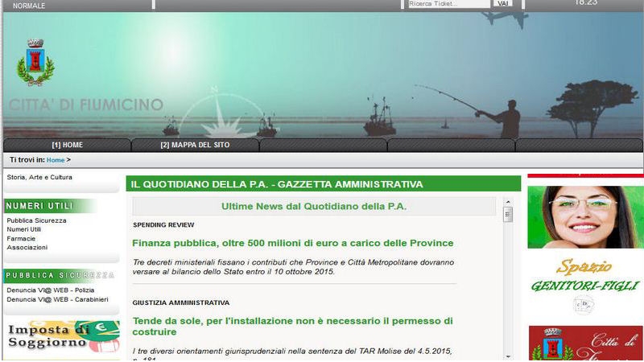Viewport: 644px width, 362px height.
Task: Click the red Città di Fiumicino crest banner
Action: tap(585, 343)
